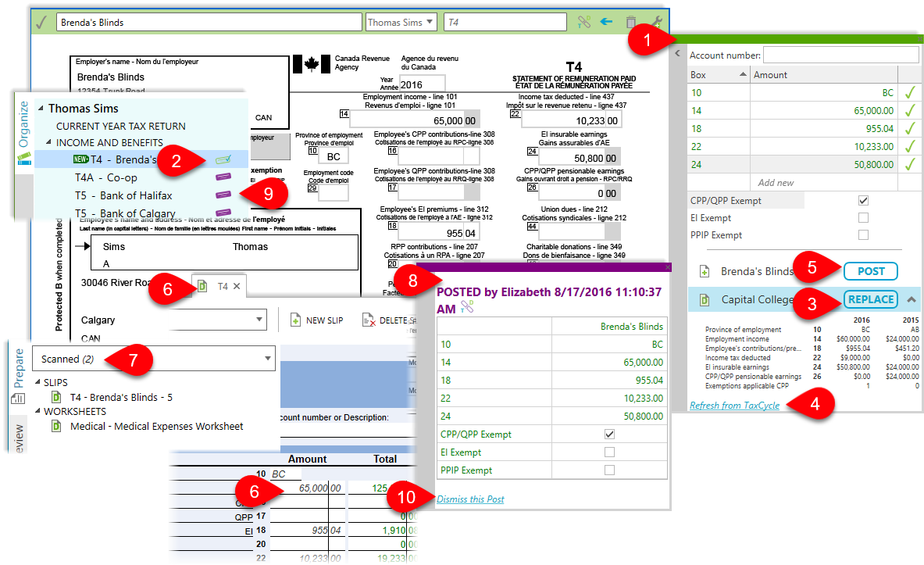Click the REPLACE button for Capital College
The image size is (924, 565).
[x=870, y=299]
